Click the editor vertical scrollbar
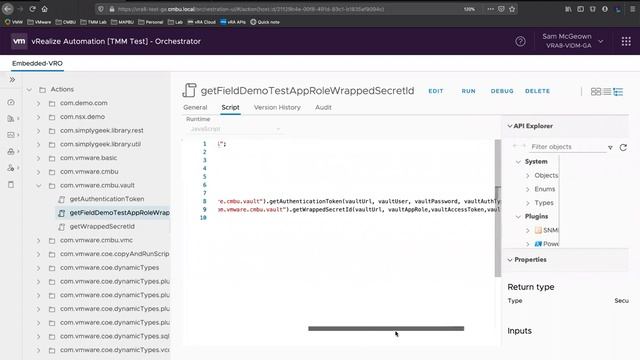 coord(498,208)
